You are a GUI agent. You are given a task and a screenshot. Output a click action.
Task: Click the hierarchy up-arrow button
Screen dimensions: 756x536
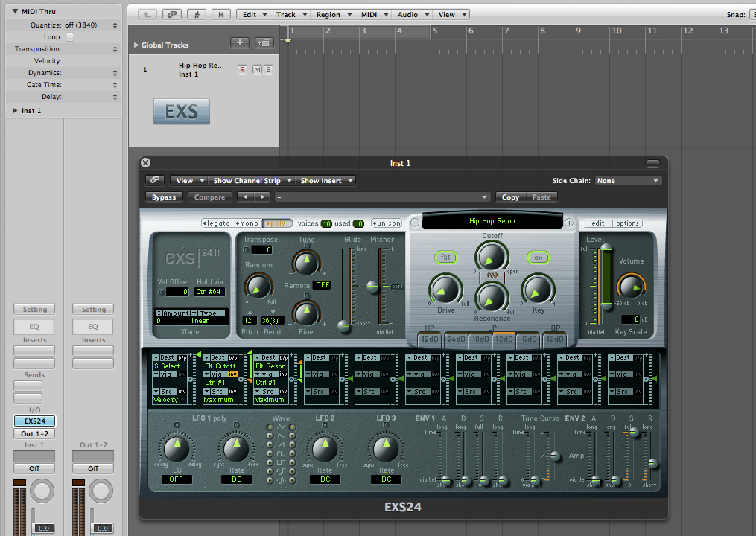coord(147,14)
